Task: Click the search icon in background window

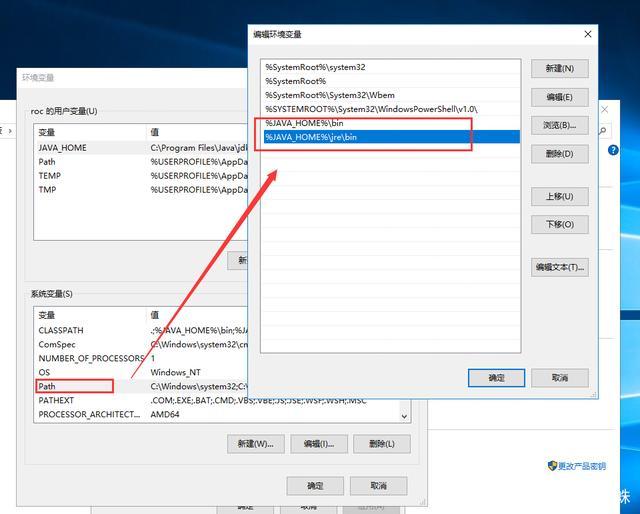Action: (603, 131)
